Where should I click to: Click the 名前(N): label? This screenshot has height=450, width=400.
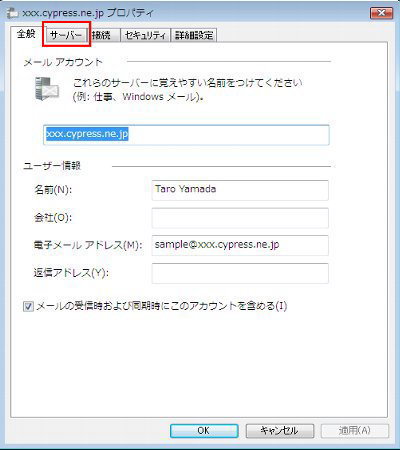(53, 190)
